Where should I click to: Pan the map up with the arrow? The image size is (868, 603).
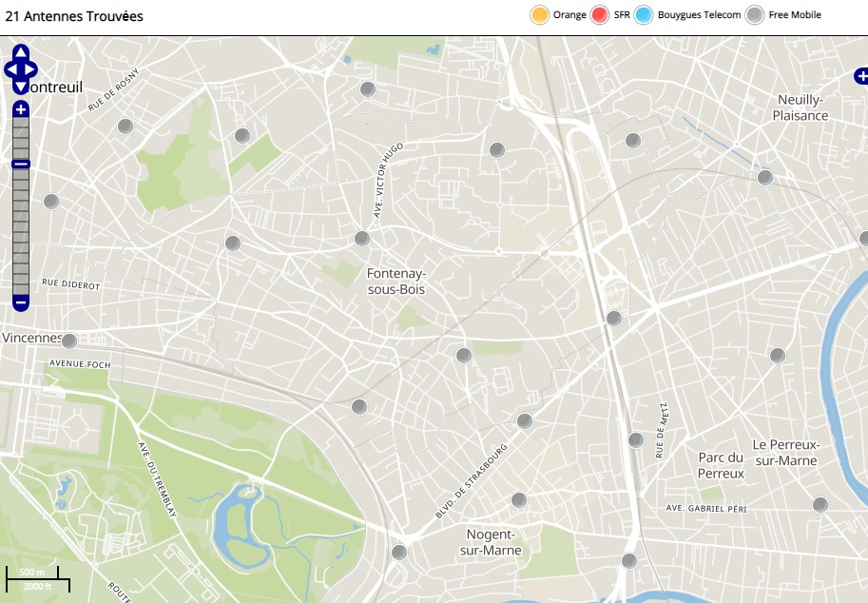pyautogui.click(x=21, y=52)
